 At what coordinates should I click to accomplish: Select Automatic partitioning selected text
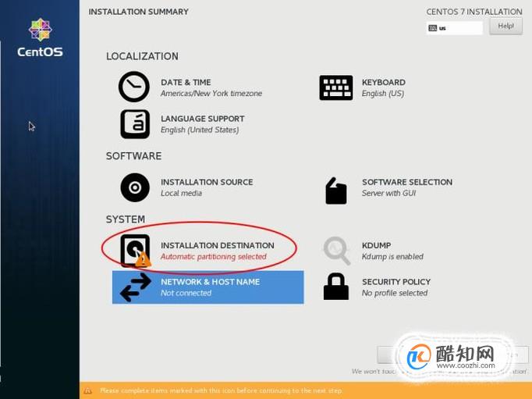[x=214, y=256]
